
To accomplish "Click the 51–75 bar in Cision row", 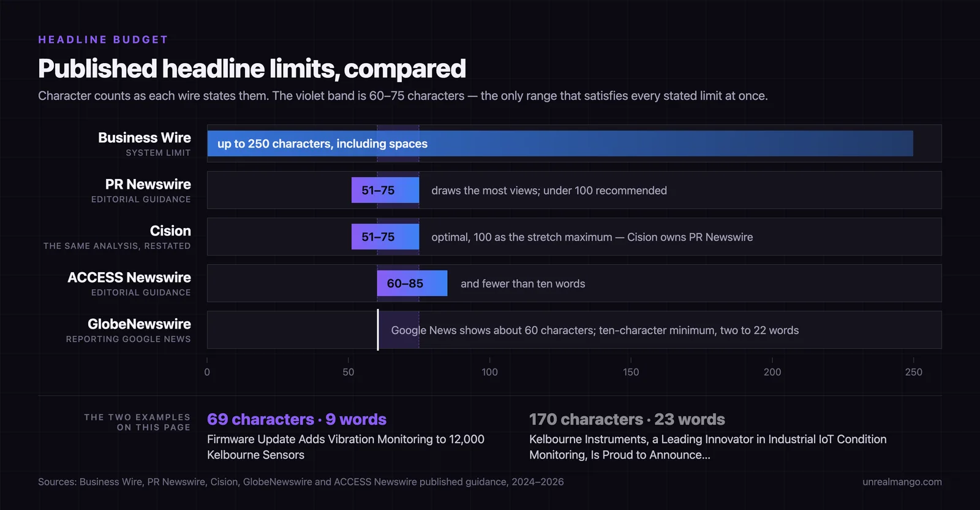I will point(385,237).
